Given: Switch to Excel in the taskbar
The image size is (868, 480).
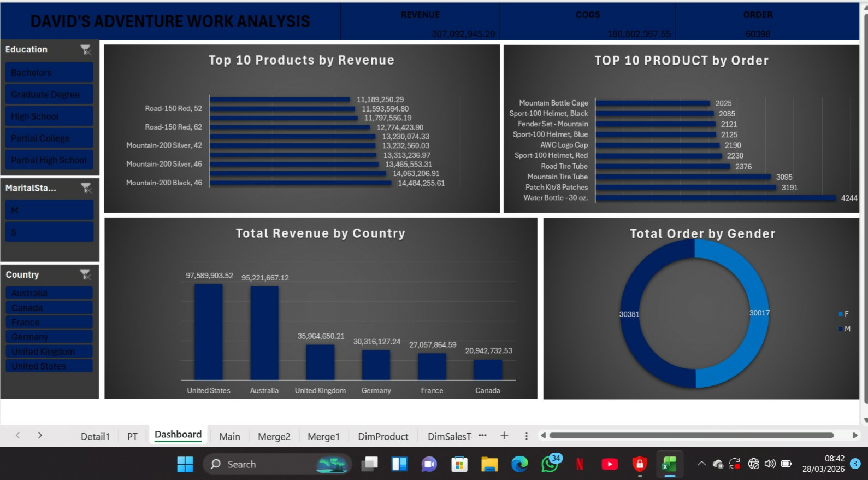Looking at the screenshot, I should 669,464.
